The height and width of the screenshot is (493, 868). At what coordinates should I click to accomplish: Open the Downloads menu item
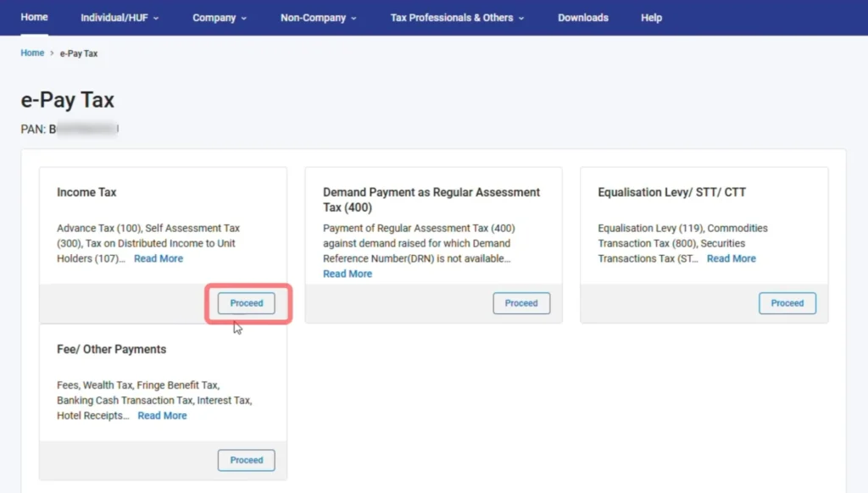tap(582, 18)
